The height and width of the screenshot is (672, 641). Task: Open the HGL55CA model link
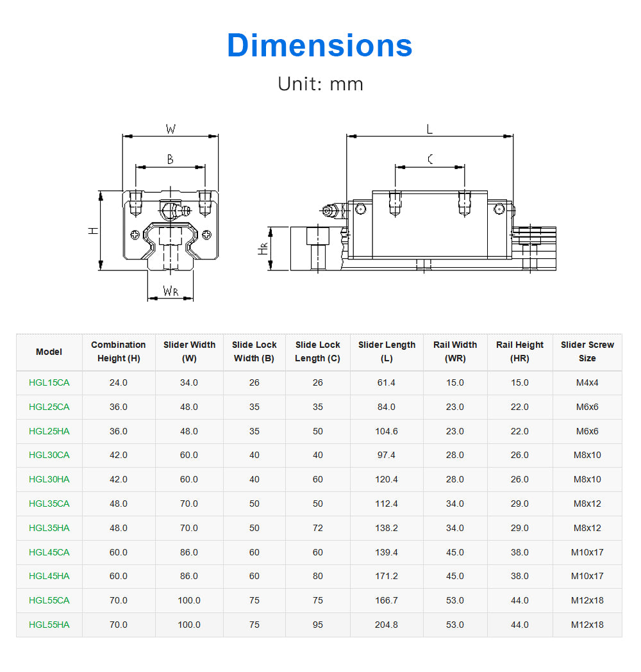[x=49, y=600]
